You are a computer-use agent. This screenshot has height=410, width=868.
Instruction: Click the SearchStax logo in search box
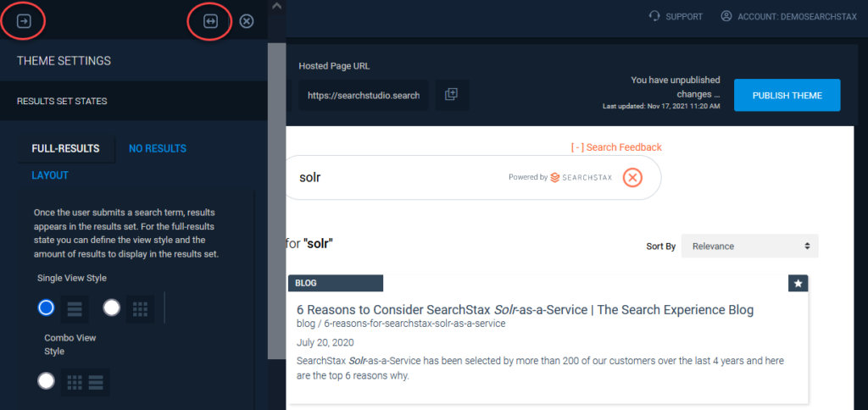[x=581, y=178]
